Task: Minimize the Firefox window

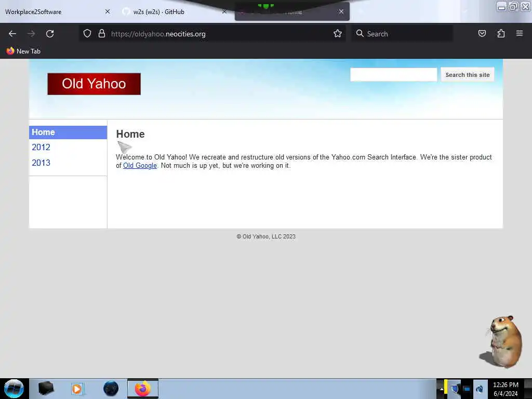Action: pos(501,6)
